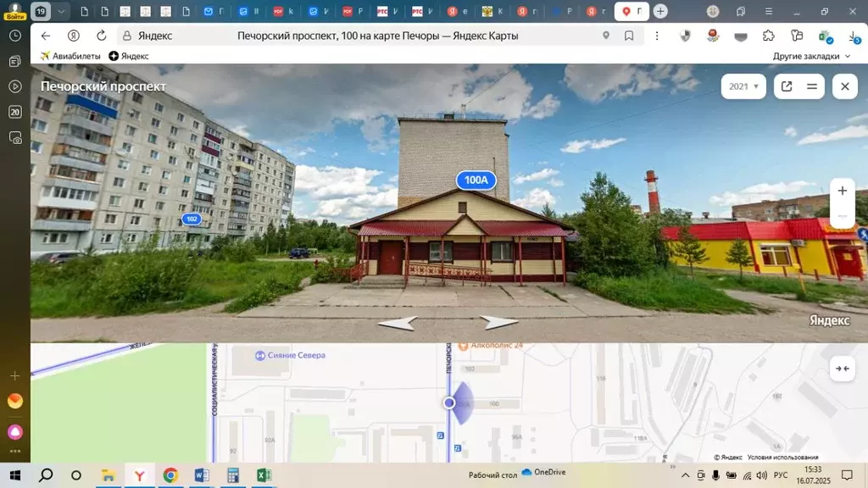Image resolution: width=868 pixels, height=488 pixels.
Task: Open the tab counter showing 19
Action: [x=41, y=11]
